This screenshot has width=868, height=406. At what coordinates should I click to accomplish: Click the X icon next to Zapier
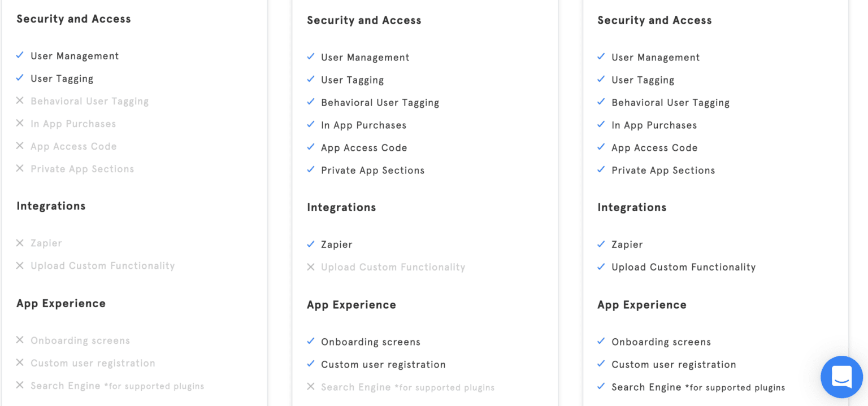20,243
